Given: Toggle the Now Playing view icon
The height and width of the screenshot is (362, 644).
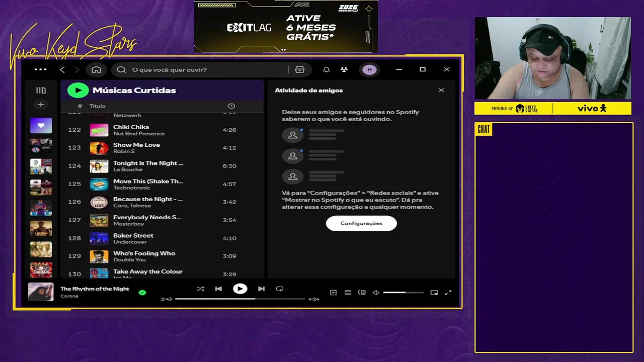Looking at the screenshot, I should coord(333,293).
